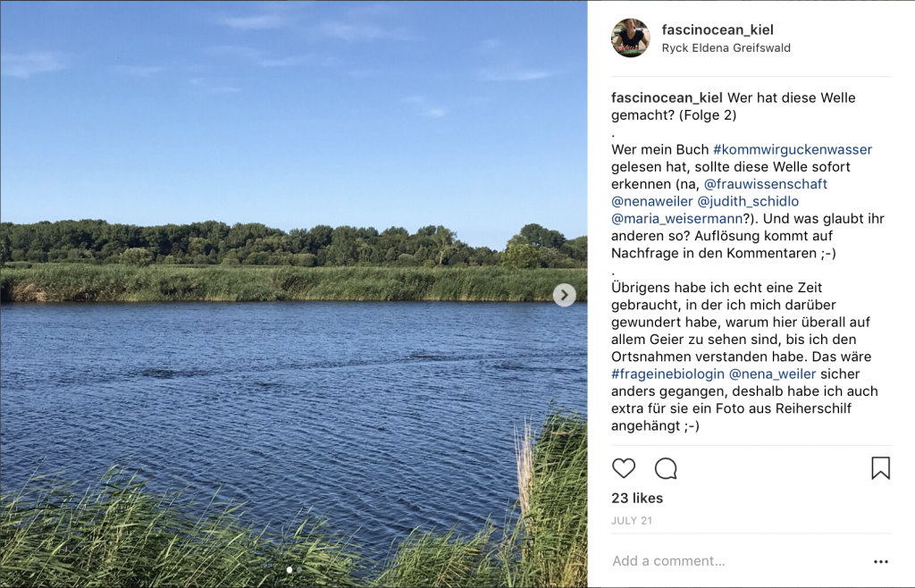
Task: Open the @judith_schidlo profile mention
Action: (x=748, y=201)
